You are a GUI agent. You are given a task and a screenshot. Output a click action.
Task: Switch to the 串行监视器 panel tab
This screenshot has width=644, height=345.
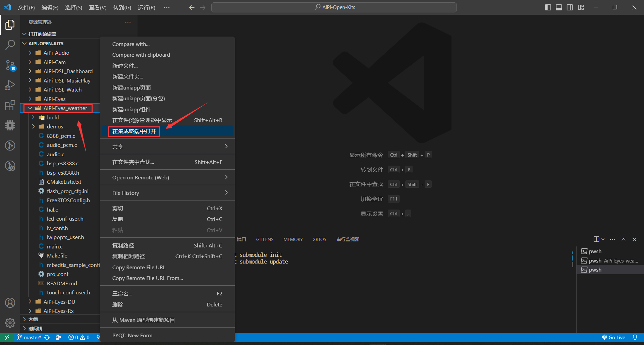[348, 239]
